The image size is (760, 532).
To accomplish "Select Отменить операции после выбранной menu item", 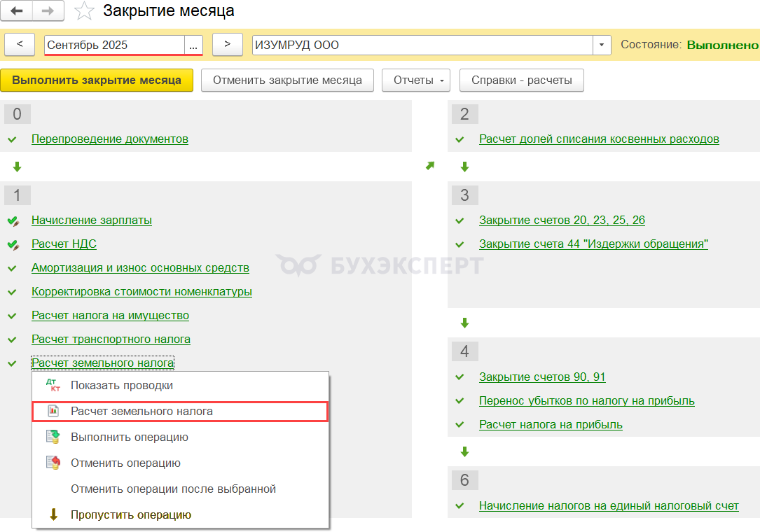I will 173,489.
